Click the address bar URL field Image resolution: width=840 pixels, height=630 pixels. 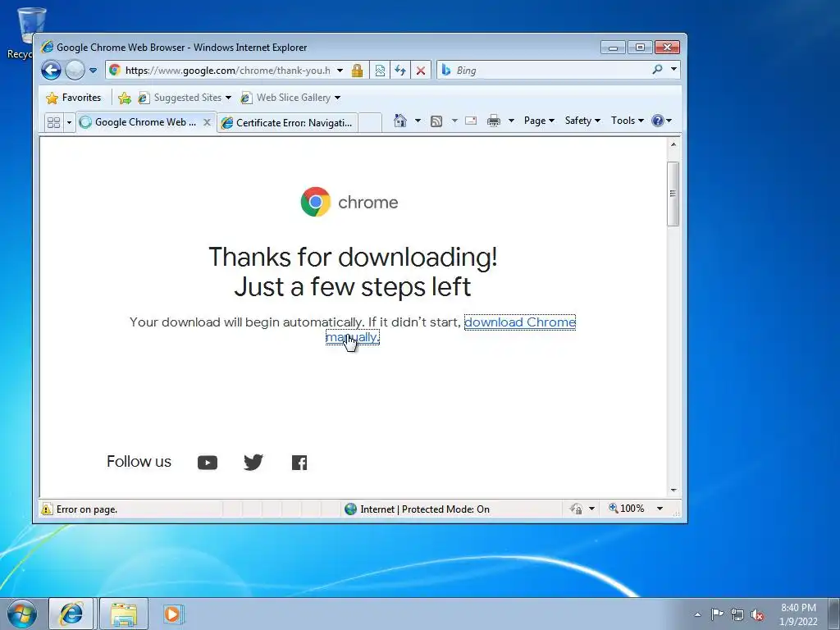point(227,71)
